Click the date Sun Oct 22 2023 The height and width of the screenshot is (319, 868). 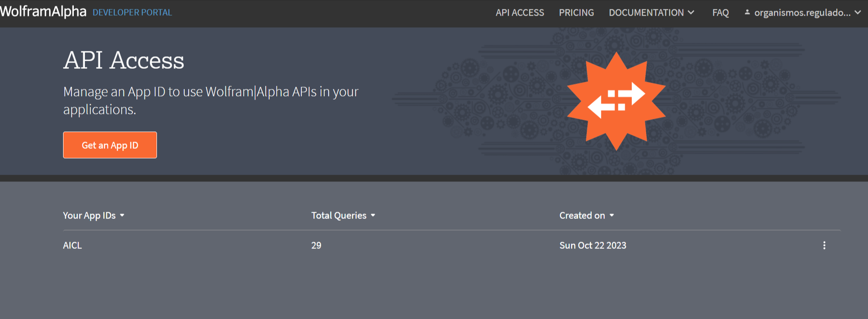[x=593, y=245]
